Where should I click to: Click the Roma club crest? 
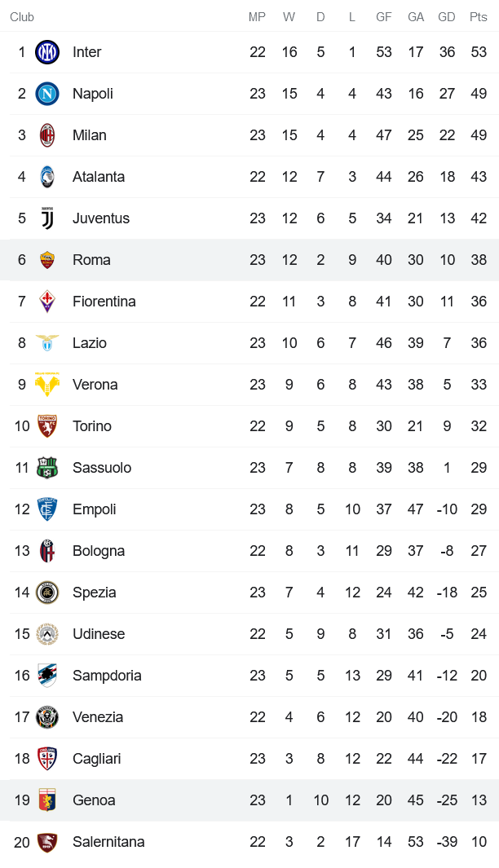pos(47,260)
